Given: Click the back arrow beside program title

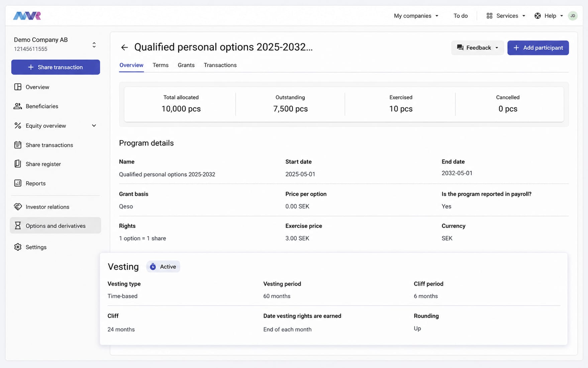Looking at the screenshot, I should click(124, 48).
